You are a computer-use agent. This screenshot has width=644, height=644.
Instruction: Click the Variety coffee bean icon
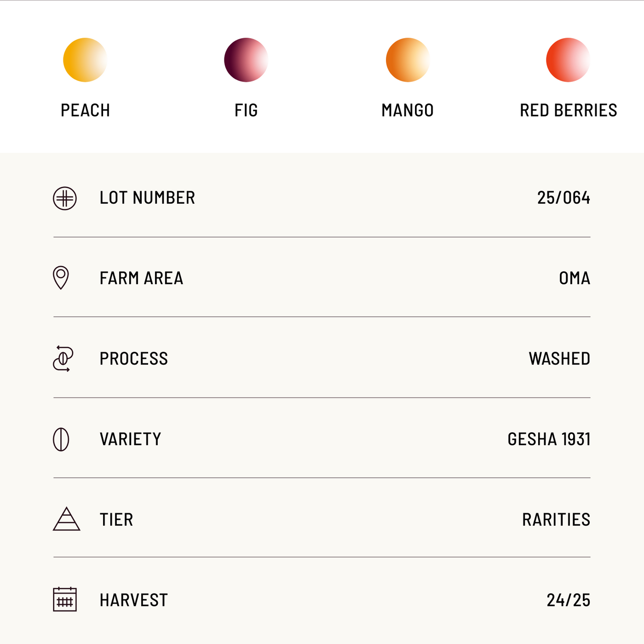61,439
